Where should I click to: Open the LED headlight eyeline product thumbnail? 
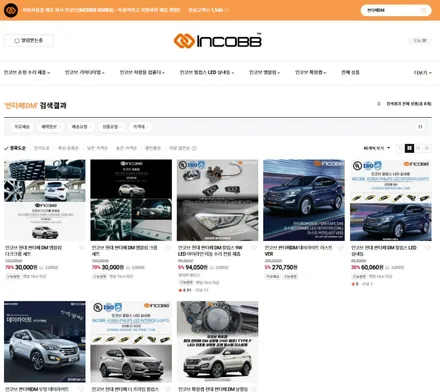click(217, 200)
